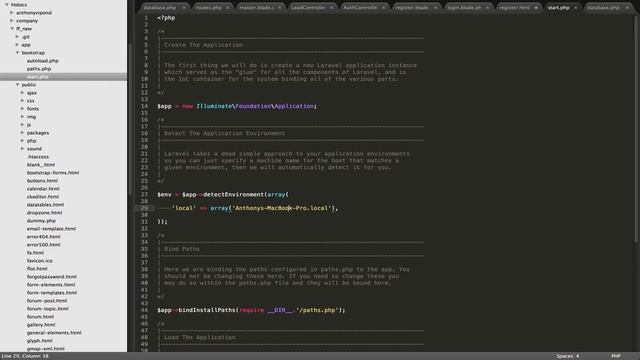This screenshot has width=640, height=360.
Task: Close the LeadController tab
Action: pyautogui.click(x=331, y=7)
